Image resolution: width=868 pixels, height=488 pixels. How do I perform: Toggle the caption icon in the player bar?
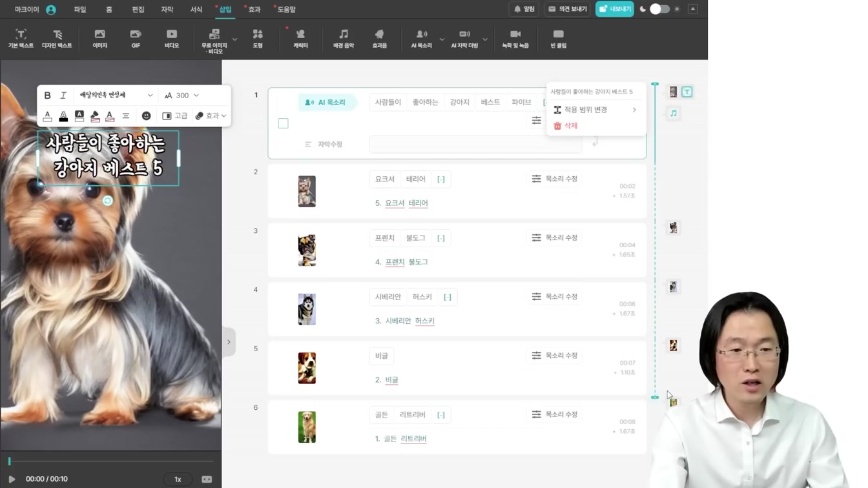207,480
